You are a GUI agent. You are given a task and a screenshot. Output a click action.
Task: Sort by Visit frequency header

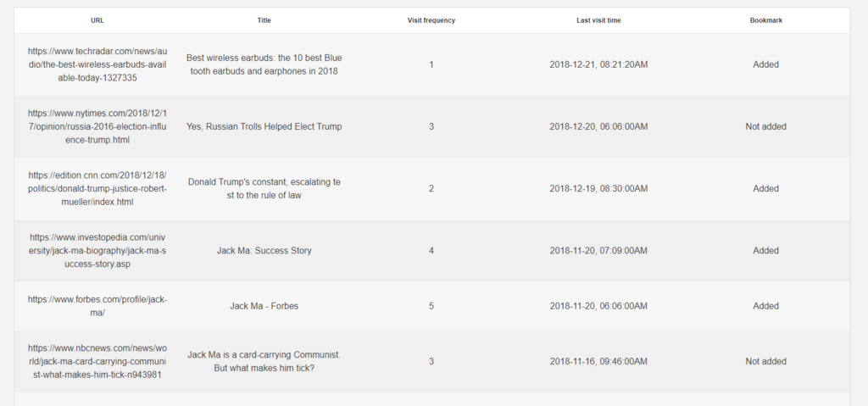431,20
